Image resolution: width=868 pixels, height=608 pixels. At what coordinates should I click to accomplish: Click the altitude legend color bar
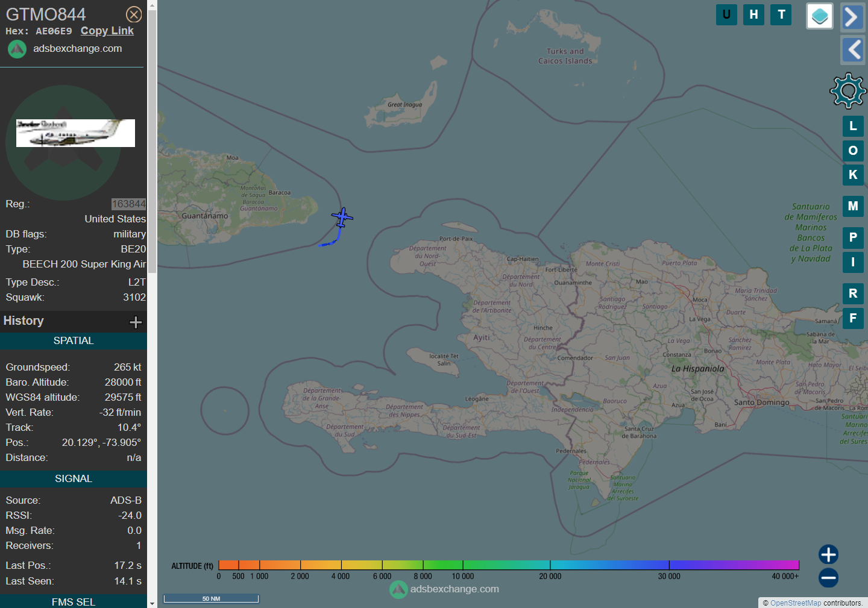(x=509, y=565)
